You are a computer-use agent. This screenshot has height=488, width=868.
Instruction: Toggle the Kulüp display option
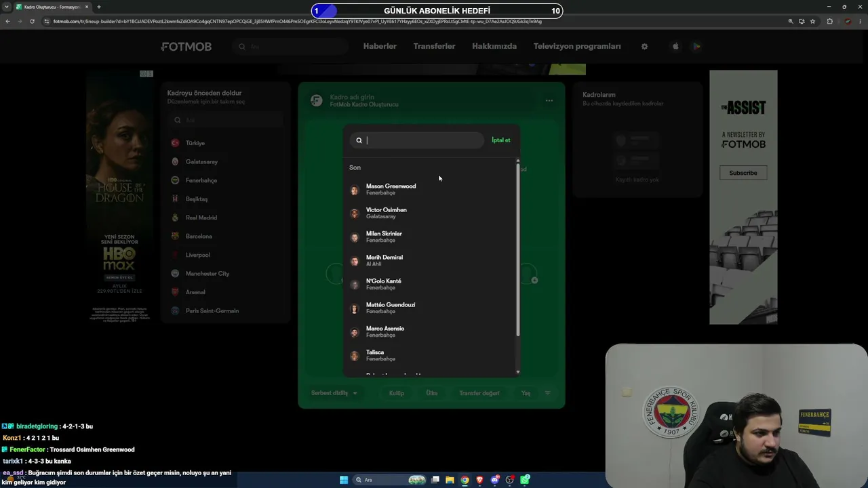[397, 393]
